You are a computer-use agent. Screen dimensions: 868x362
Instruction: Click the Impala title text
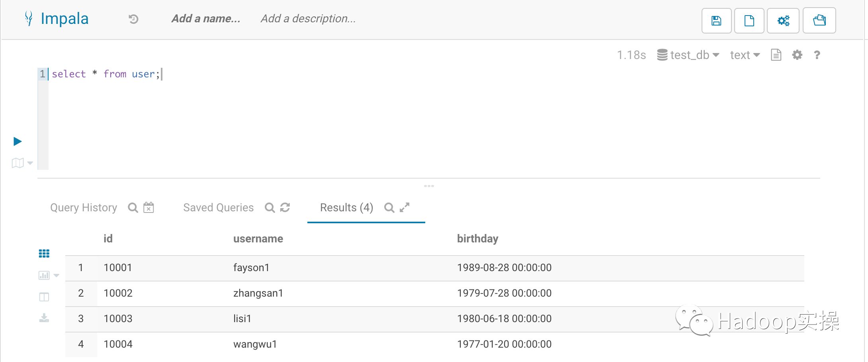[65, 19]
